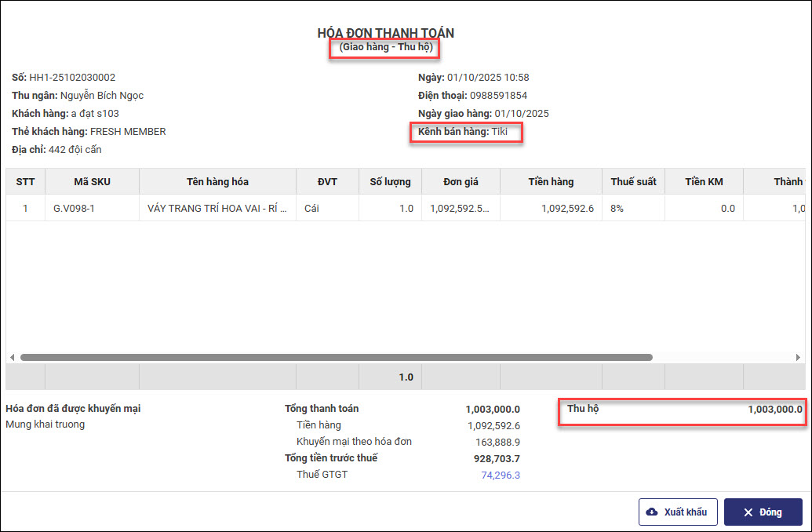Click the Số lượng column header
Image resolution: width=812 pixels, height=532 pixels.
pos(390,182)
